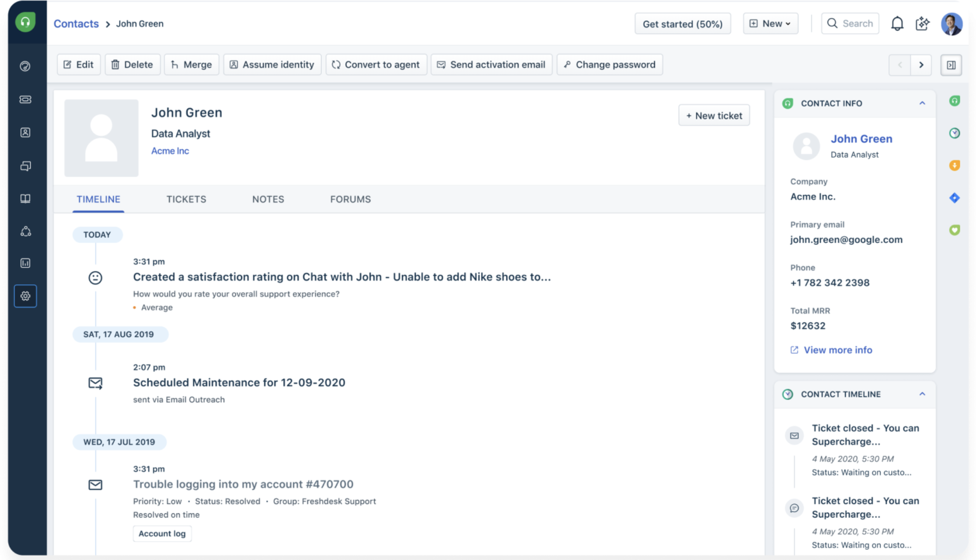The image size is (976, 560).
Task: Collapse the Contact Timeline section
Action: [x=922, y=394]
